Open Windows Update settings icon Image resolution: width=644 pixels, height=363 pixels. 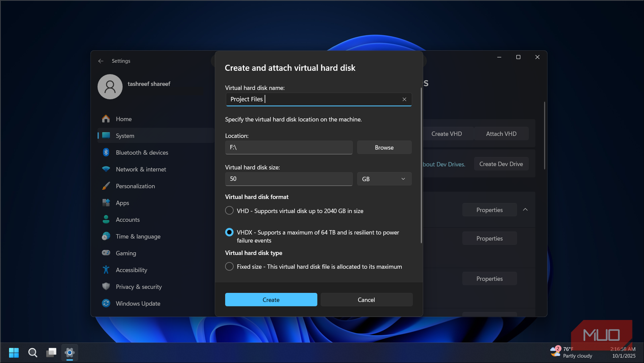tap(106, 303)
